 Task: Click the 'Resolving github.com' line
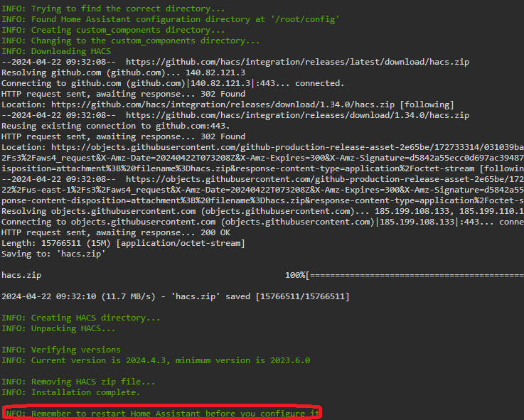[x=123, y=72]
